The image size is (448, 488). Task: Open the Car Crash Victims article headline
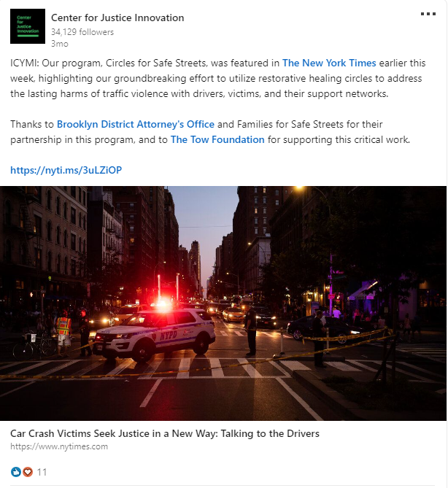click(165, 433)
